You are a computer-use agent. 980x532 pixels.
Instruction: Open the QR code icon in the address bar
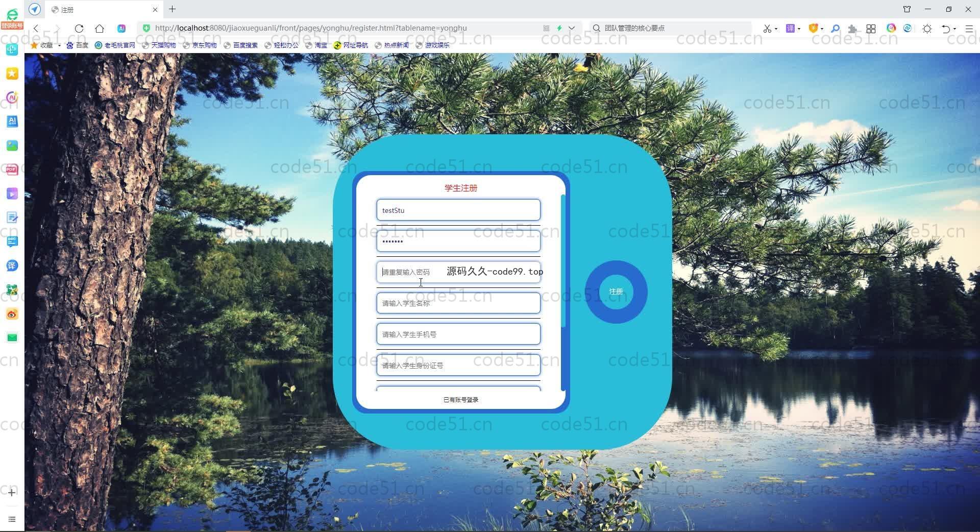(546, 28)
